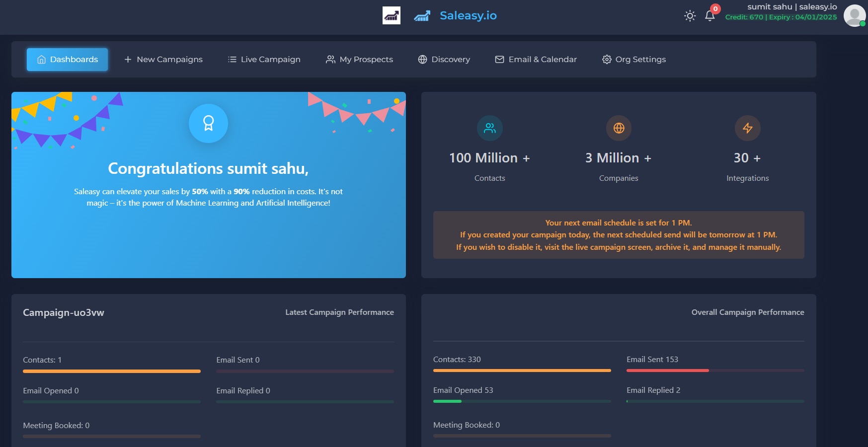Toggle the light/dark theme sun icon
Image resolution: width=868 pixels, height=447 pixels.
[x=690, y=16]
